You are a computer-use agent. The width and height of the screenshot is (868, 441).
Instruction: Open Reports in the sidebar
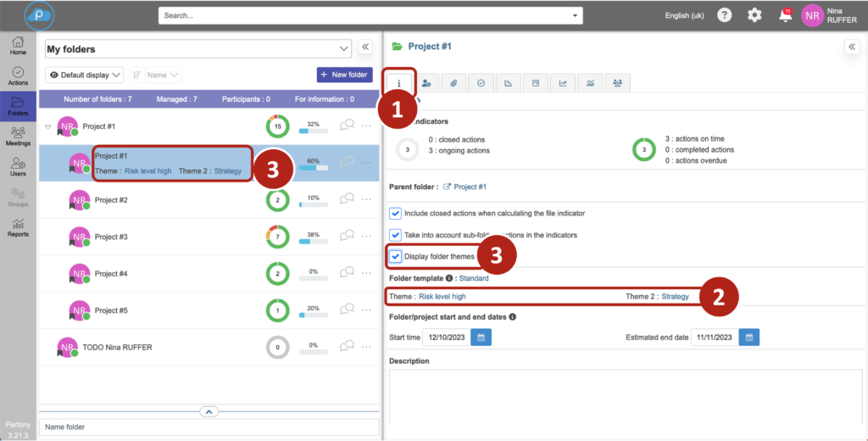[18, 227]
